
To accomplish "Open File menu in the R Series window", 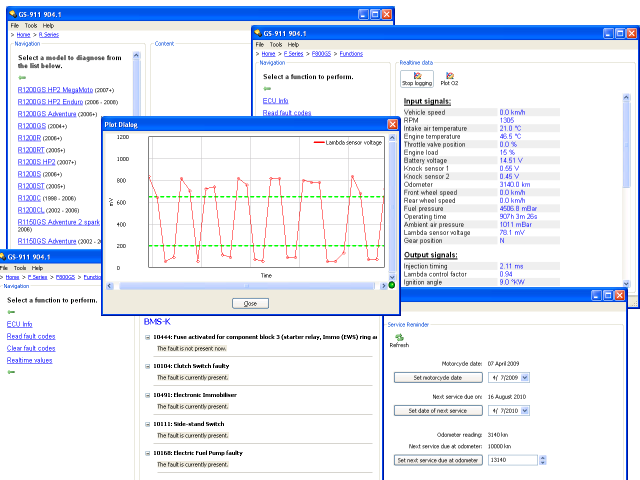I will tap(15, 25).
